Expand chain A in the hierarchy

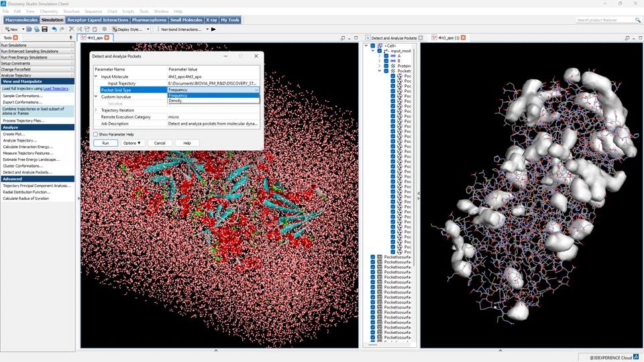point(380,56)
